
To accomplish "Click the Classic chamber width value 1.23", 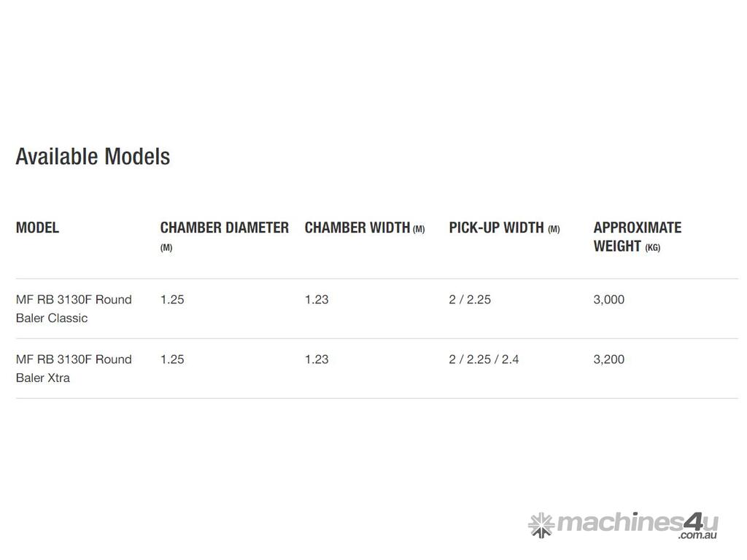I will coord(317,300).
